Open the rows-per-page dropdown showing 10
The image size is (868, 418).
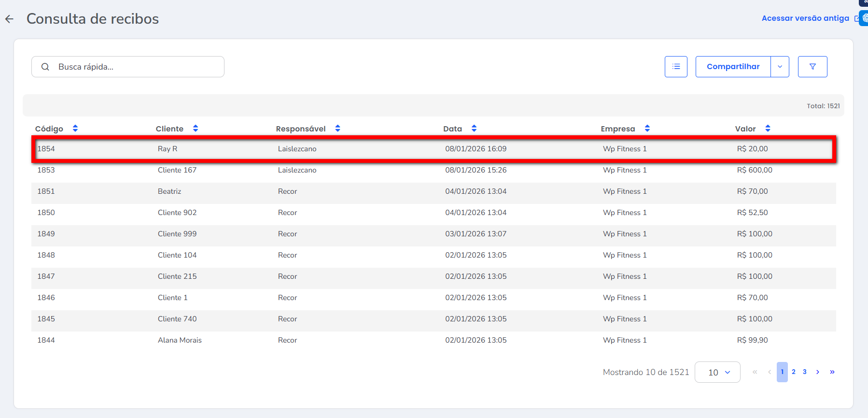click(717, 372)
